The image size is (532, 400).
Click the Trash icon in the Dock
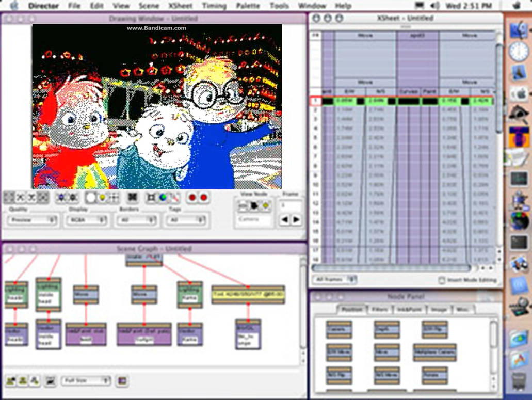pos(519,382)
